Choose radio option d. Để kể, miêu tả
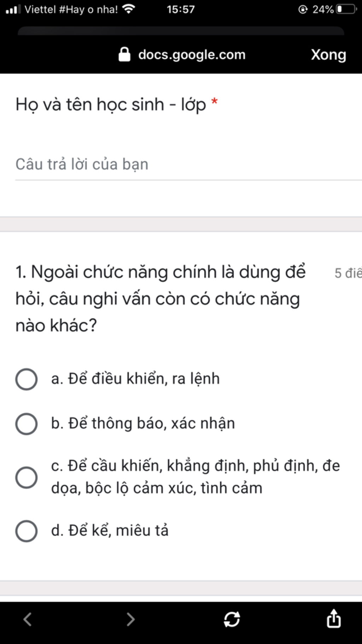 click(x=27, y=531)
